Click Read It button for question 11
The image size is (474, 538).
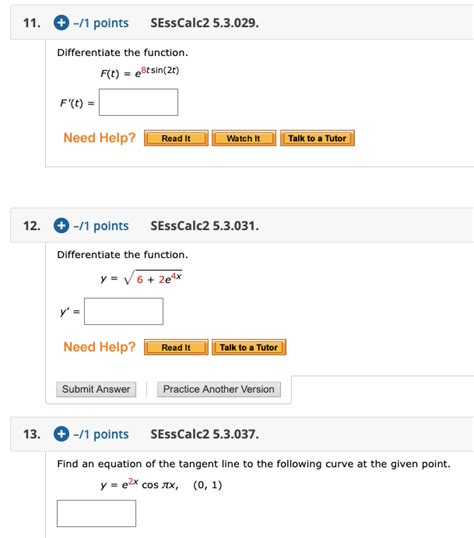[x=176, y=138]
